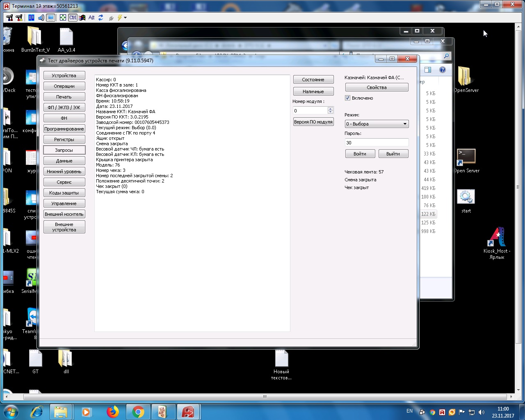Open the Windows Start button

point(11,412)
